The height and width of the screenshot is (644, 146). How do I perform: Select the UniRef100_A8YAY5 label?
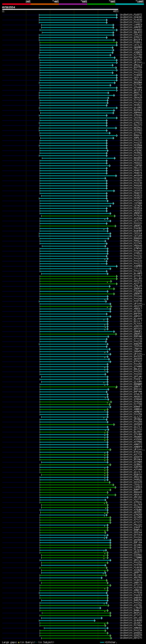click(131, 359)
